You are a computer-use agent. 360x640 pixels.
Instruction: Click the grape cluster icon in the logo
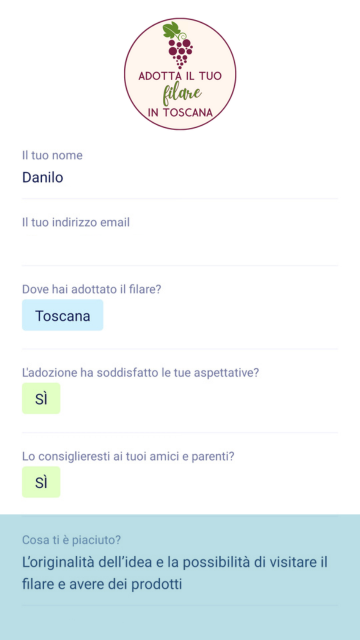[180, 53]
